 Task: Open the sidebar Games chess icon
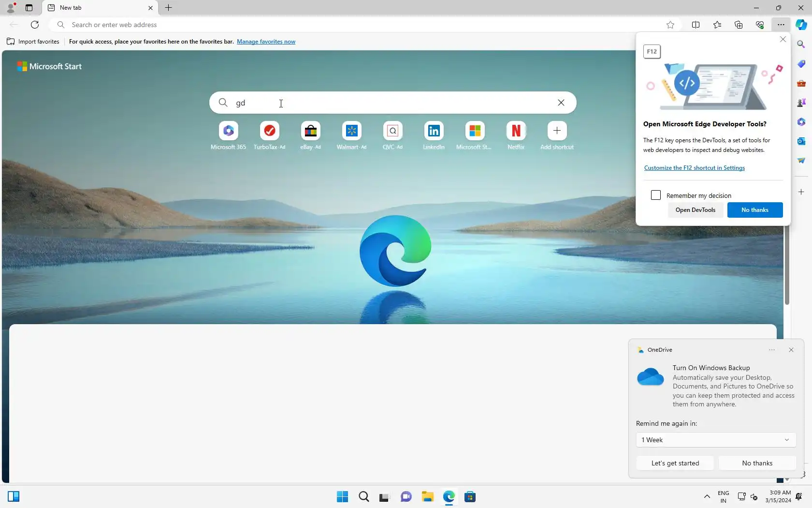point(801,103)
